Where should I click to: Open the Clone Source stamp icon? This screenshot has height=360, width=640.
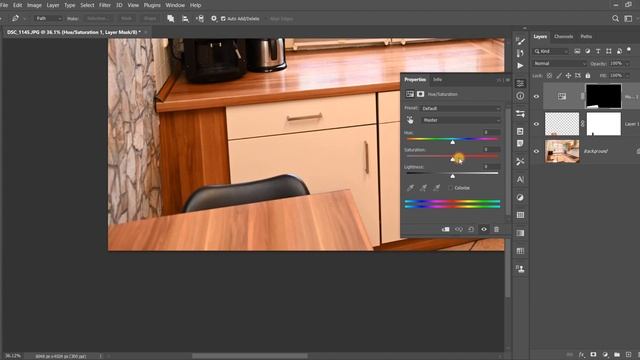pos(520,269)
